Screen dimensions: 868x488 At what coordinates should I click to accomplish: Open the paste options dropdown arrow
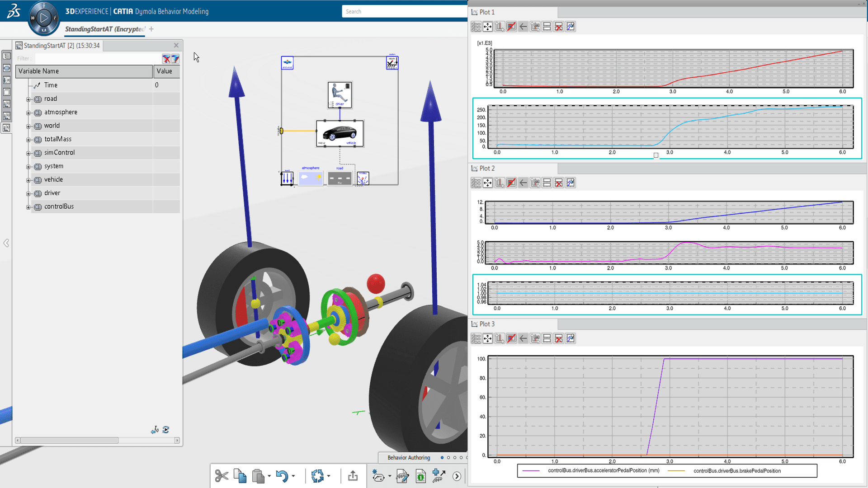pos(269,476)
